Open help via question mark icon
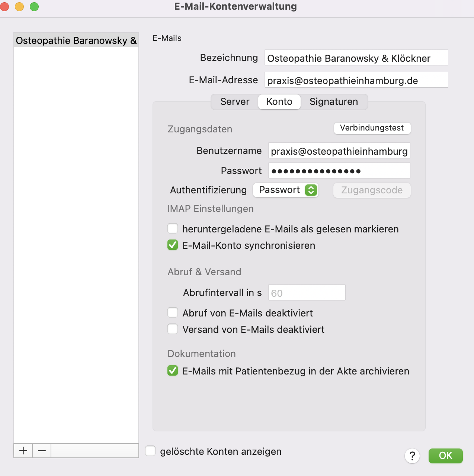 [412, 456]
